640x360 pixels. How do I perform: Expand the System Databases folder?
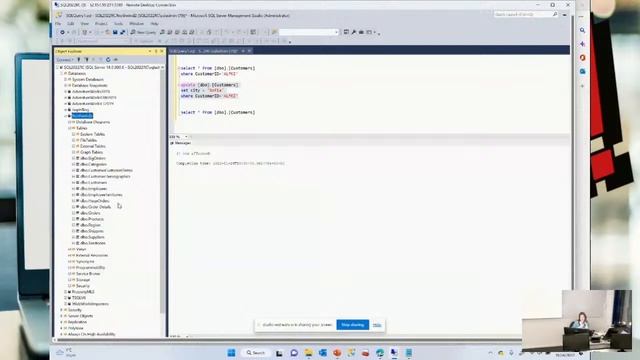[65, 80]
